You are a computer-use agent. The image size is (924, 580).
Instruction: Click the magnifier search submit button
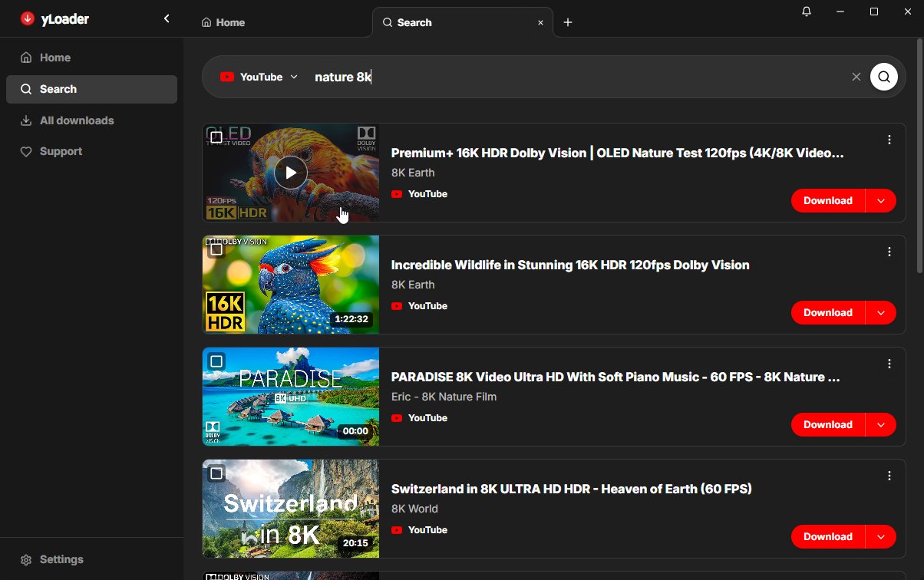884,77
